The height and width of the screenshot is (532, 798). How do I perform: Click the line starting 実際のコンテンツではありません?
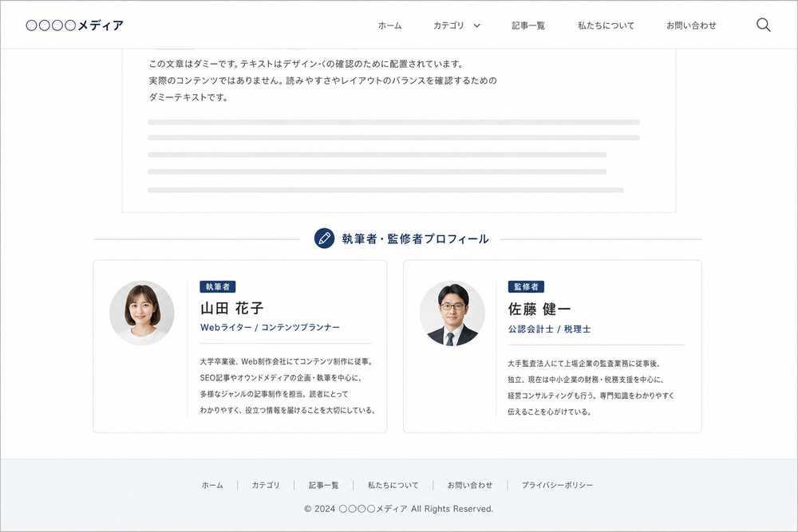tap(322, 81)
